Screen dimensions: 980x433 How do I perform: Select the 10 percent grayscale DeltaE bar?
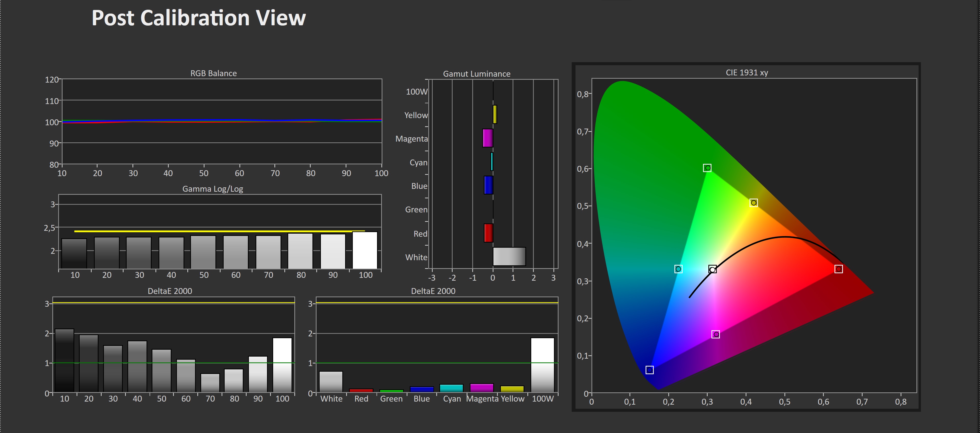64,360
